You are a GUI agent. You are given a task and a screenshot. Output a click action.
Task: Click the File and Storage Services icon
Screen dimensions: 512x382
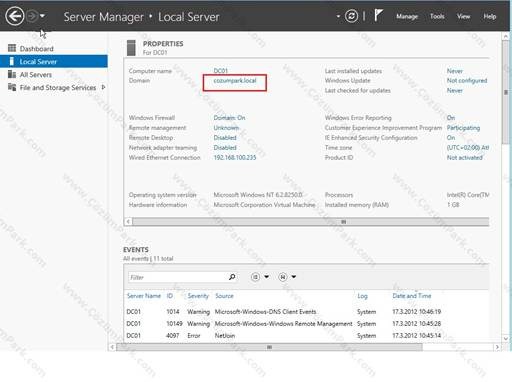12,87
